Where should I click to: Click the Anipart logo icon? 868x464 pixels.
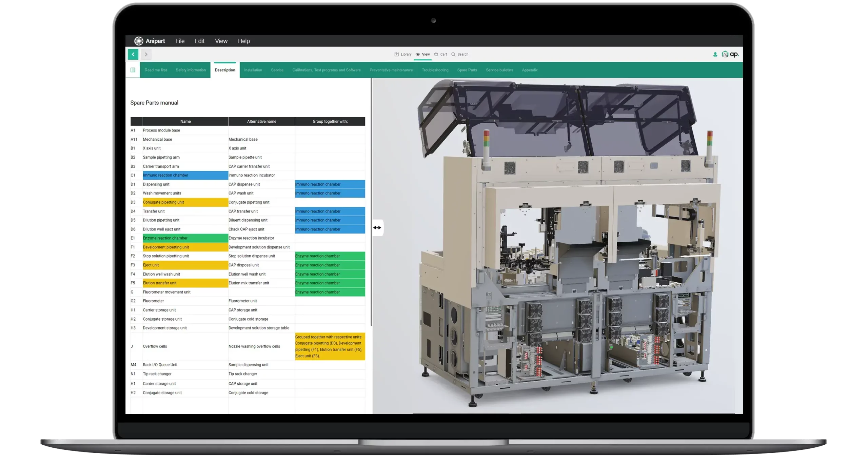[x=138, y=41]
